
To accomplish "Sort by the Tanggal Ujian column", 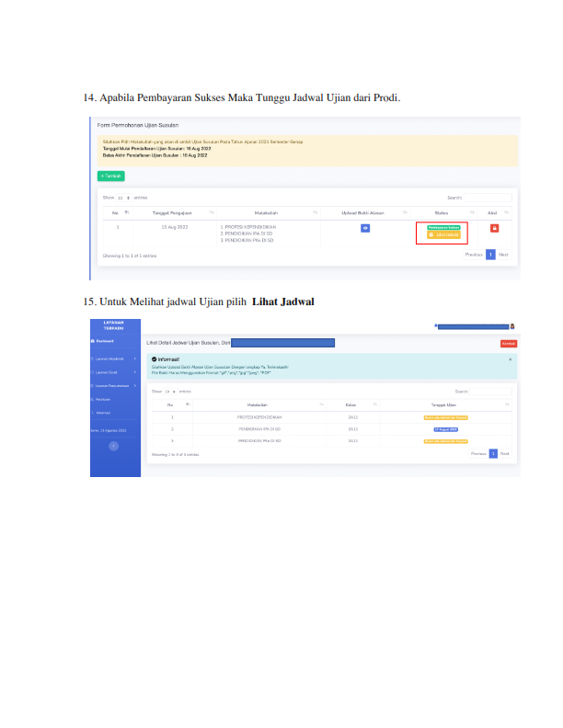I will (x=445, y=404).
